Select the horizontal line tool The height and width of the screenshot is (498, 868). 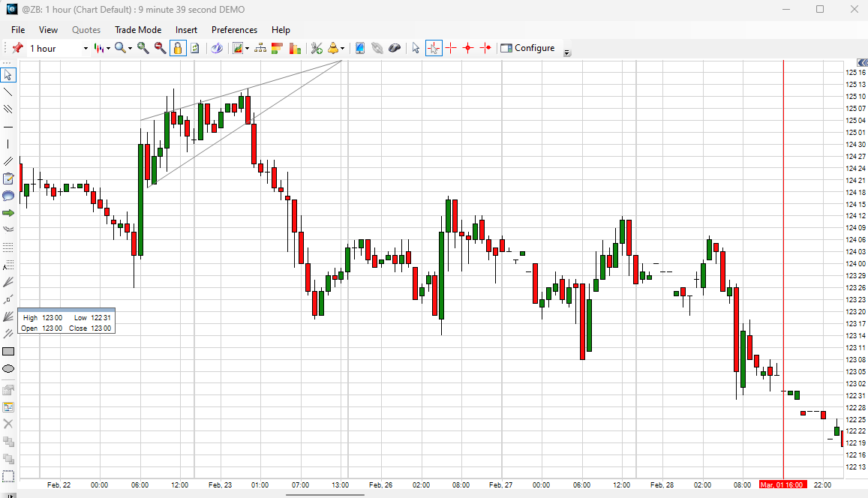click(8, 127)
